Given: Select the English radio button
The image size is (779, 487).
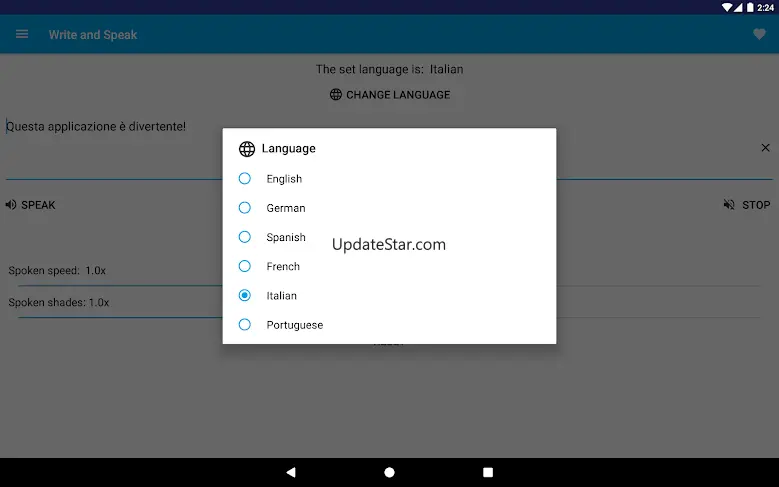Looking at the screenshot, I should pyautogui.click(x=244, y=178).
